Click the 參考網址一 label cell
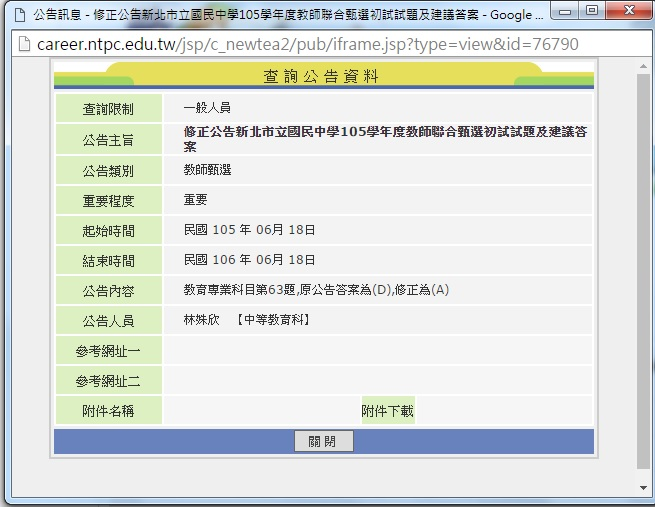This screenshot has height=507, width=655. click(108, 351)
